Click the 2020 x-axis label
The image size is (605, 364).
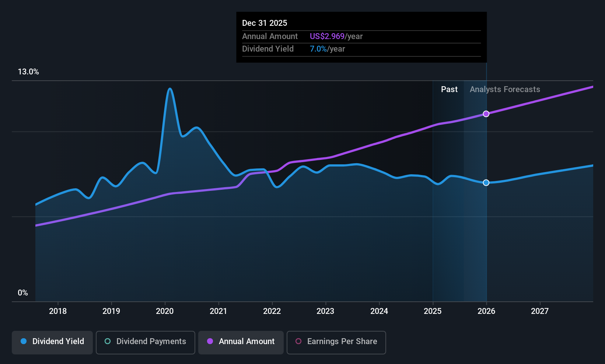pyautogui.click(x=165, y=311)
